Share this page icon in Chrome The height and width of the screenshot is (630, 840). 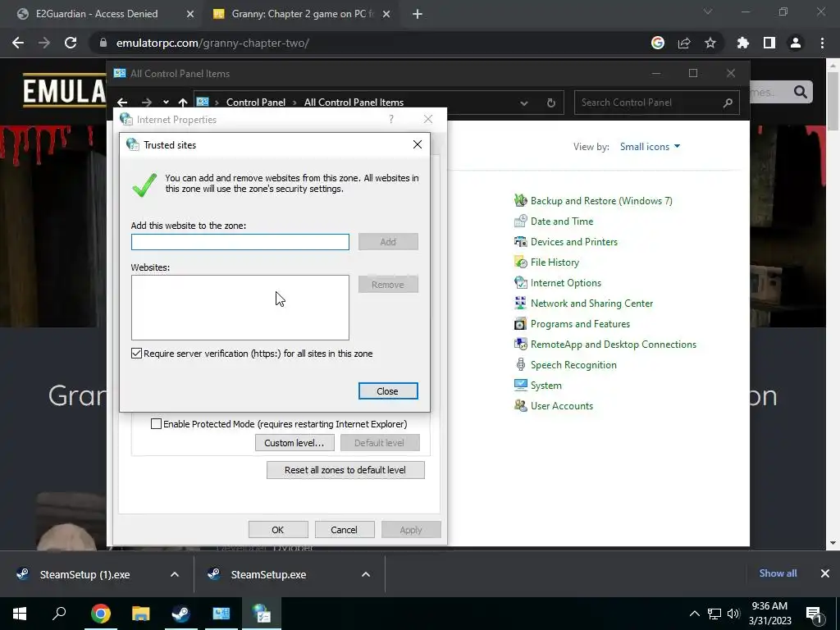pos(684,43)
